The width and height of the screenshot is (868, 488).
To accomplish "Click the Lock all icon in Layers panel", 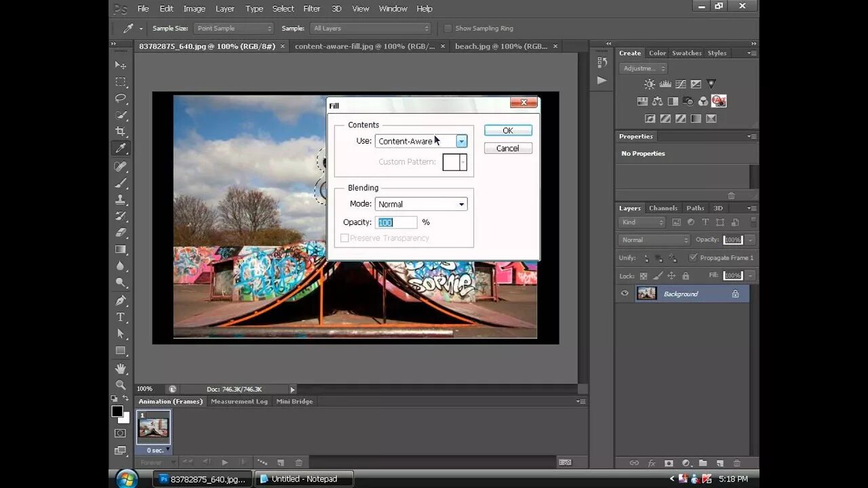I will [686, 276].
